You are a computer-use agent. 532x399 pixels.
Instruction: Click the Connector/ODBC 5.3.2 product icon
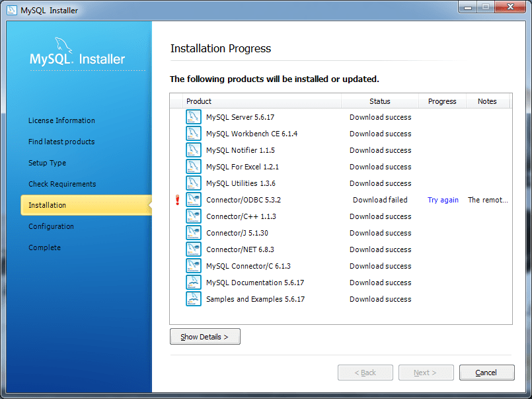193,199
